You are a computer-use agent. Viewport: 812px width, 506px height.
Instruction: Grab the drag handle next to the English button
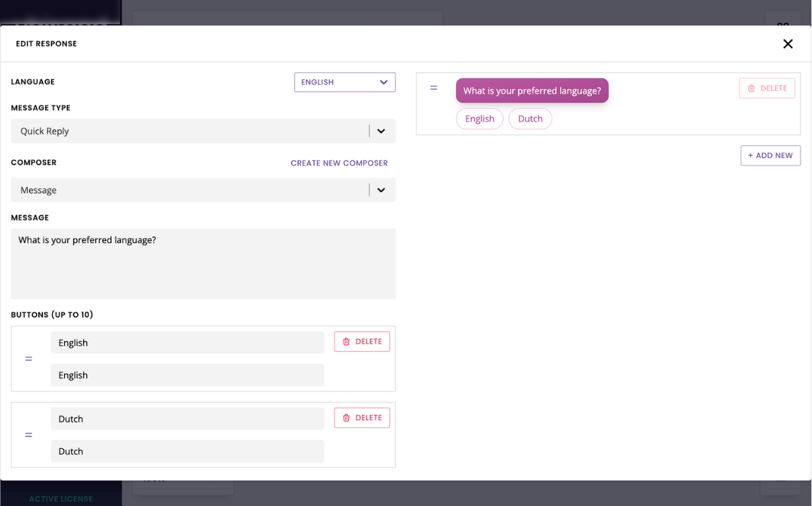click(28, 359)
